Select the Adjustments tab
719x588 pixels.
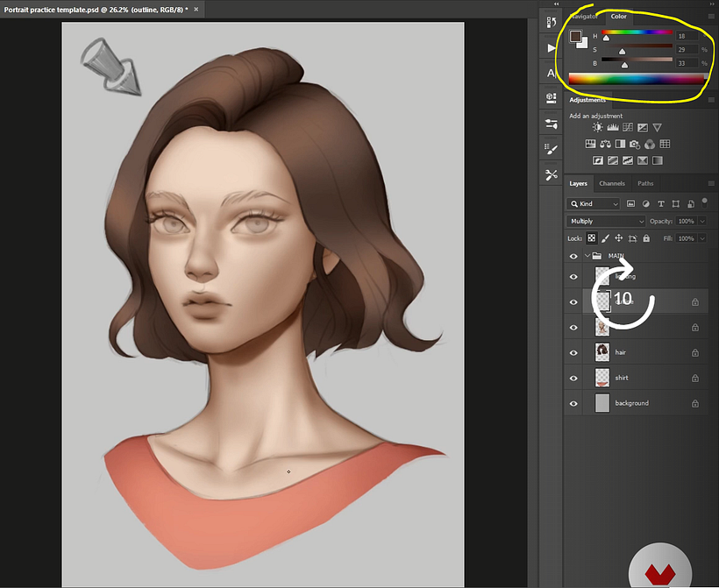tap(587, 100)
